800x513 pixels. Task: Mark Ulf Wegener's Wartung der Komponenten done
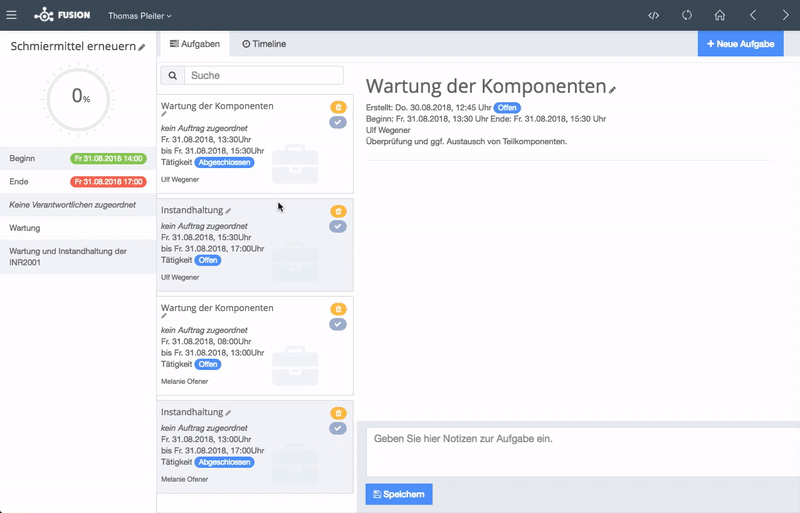tap(338, 123)
